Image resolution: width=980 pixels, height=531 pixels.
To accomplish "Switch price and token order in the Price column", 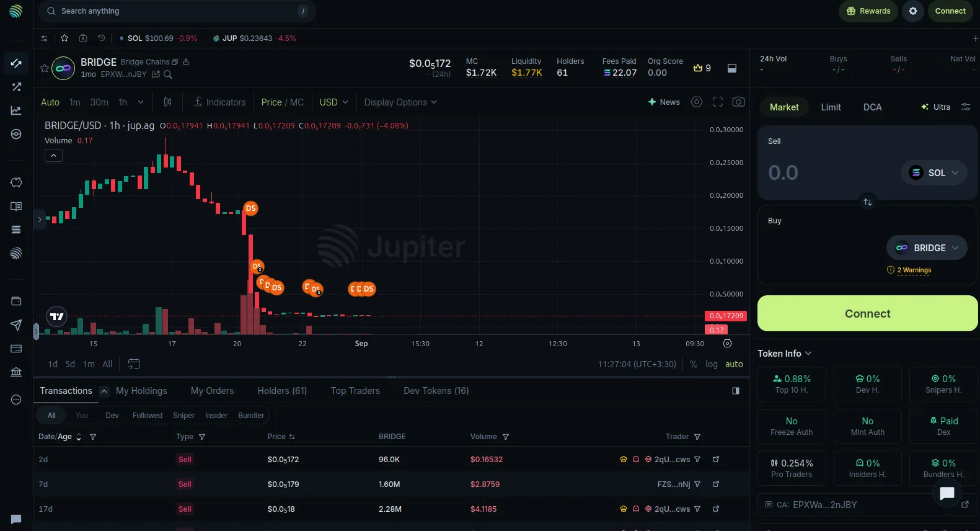I will tap(292, 437).
